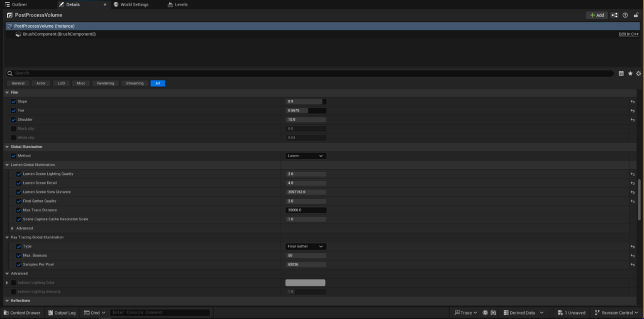
Task: Uncheck the Shoulder override checkbox
Action: [13, 120]
